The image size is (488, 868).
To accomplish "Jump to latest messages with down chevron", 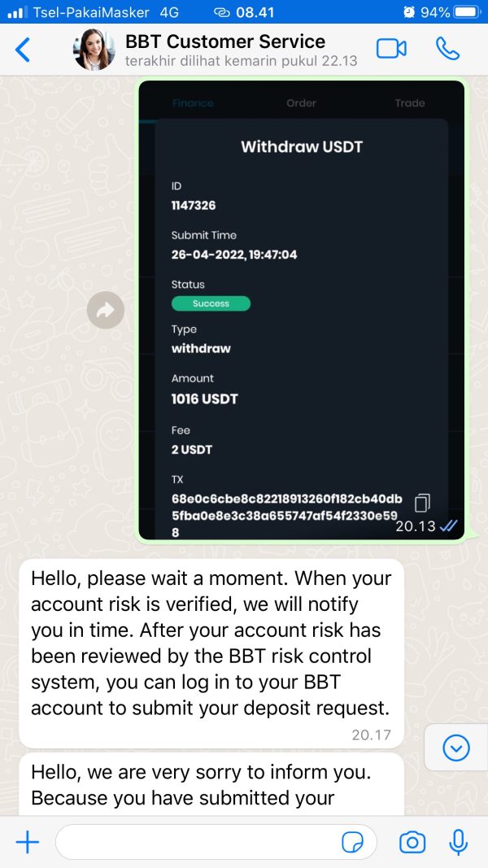I will point(456,748).
